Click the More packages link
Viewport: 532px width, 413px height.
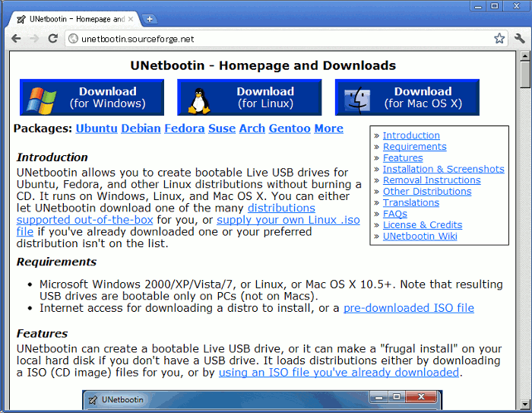(x=328, y=129)
